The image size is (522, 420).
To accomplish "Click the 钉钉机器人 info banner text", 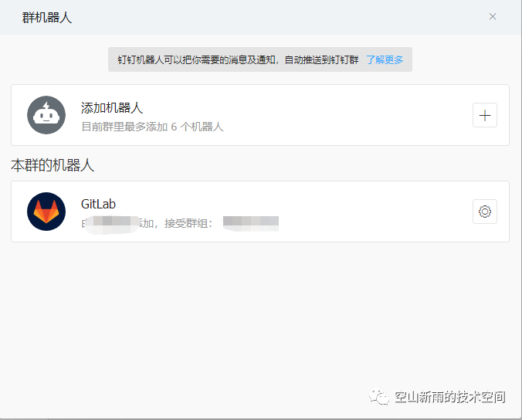I will click(x=238, y=60).
